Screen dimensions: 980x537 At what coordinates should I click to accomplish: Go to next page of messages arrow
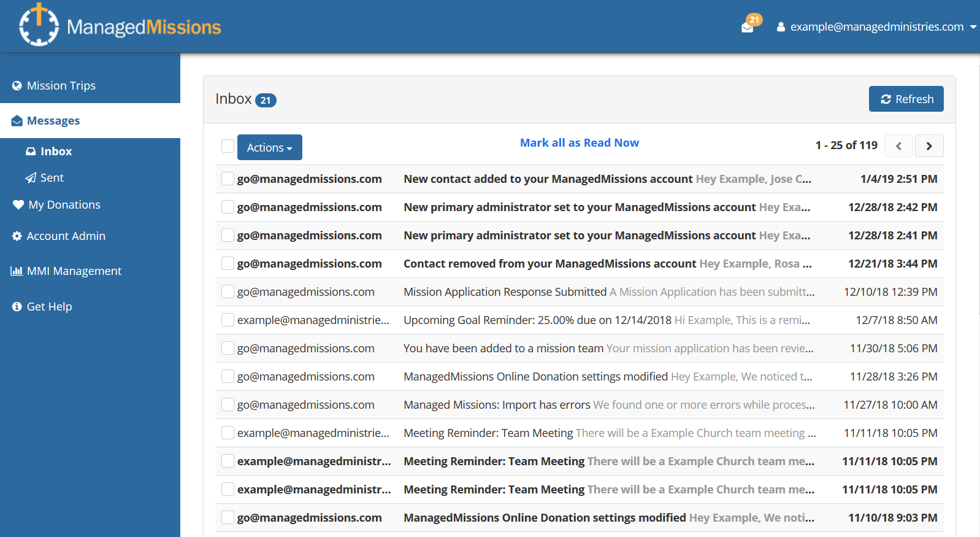pyautogui.click(x=929, y=146)
